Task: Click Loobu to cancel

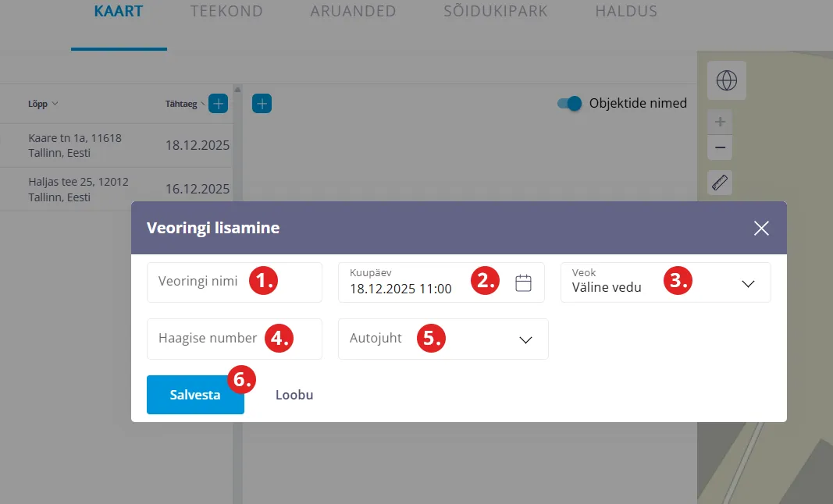Action: pos(294,395)
